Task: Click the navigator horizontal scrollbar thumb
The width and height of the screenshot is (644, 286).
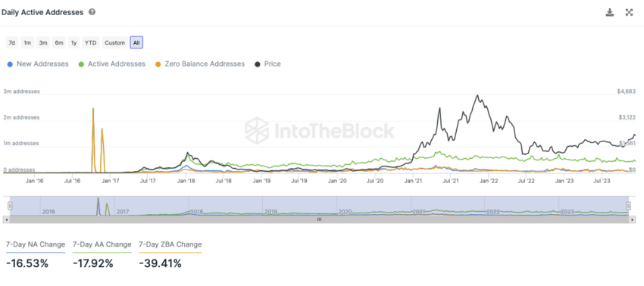Action: pos(319,219)
